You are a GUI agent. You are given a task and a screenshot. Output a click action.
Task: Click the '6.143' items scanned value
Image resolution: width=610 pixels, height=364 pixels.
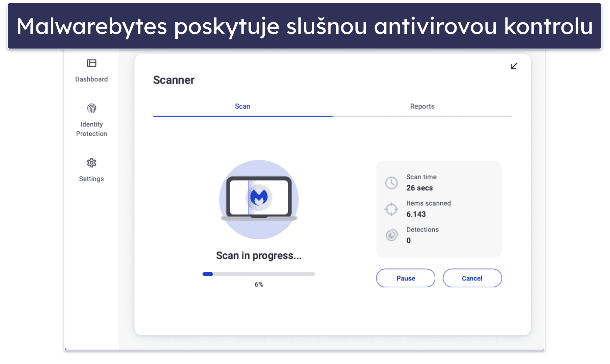click(x=416, y=214)
